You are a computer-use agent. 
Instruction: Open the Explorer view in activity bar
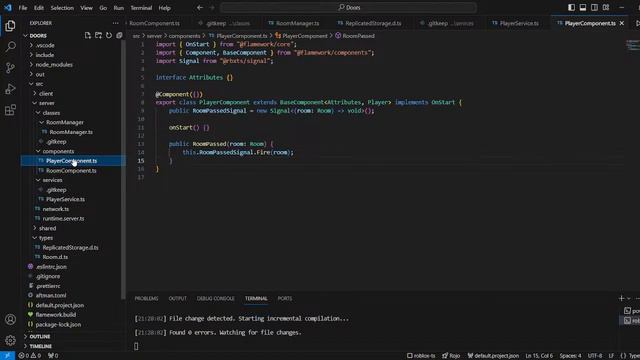[x=10, y=26]
